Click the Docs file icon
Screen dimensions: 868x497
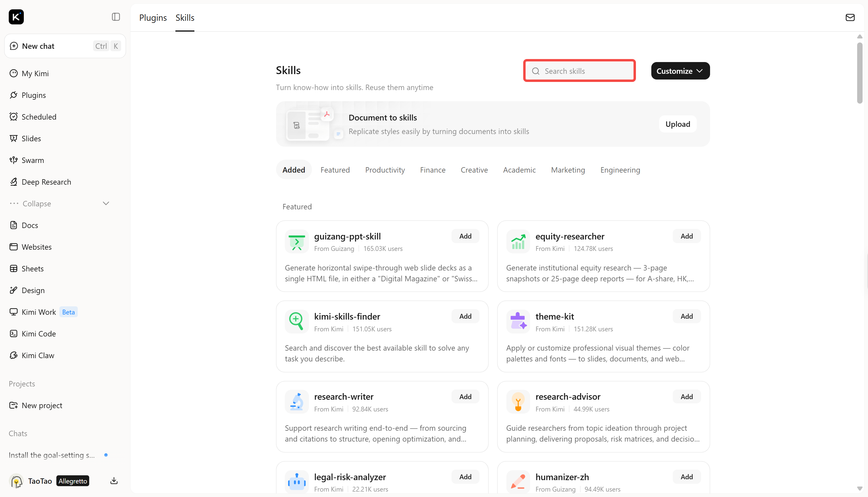14,225
